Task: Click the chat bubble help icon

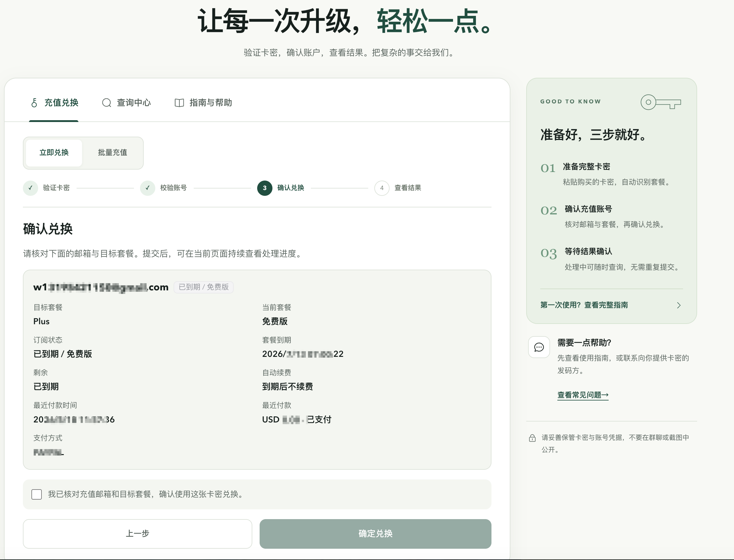Action: pos(539,347)
